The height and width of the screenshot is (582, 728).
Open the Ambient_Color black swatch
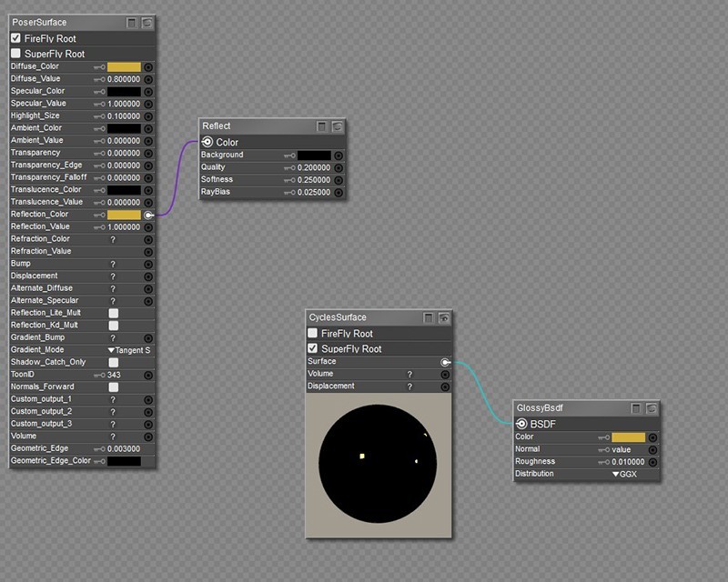pyautogui.click(x=124, y=128)
